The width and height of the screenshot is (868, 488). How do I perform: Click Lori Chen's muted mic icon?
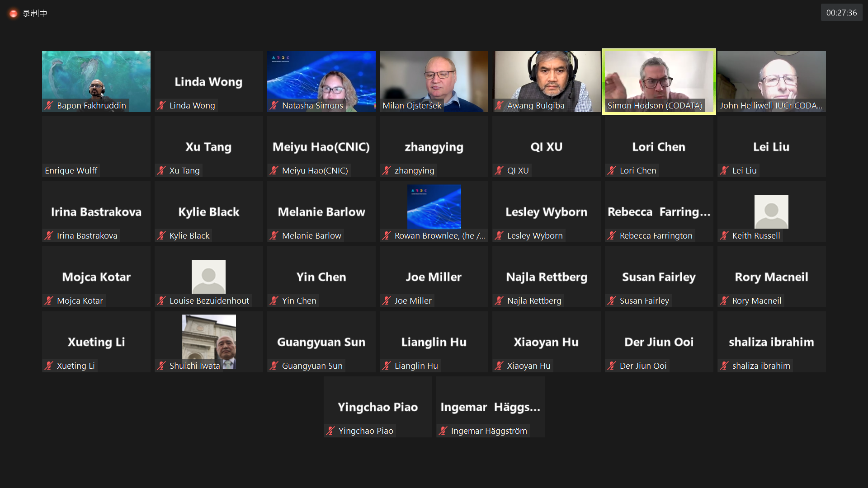pos(612,170)
